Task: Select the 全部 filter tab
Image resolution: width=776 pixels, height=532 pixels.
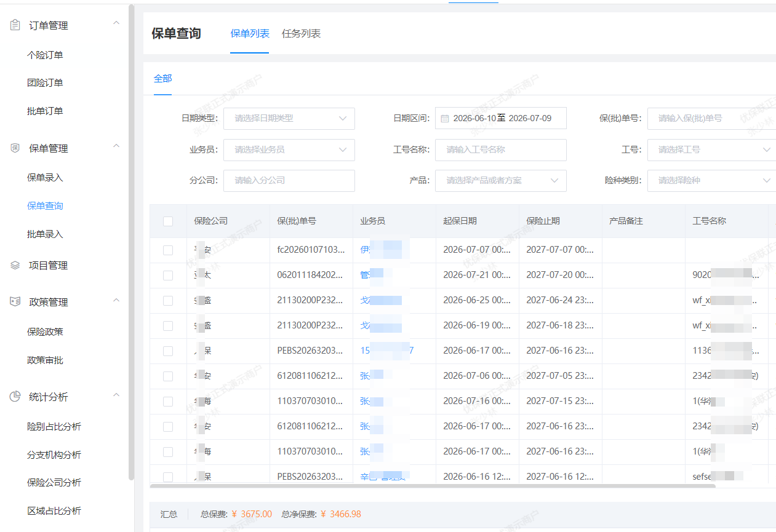Action: click(x=162, y=79)
